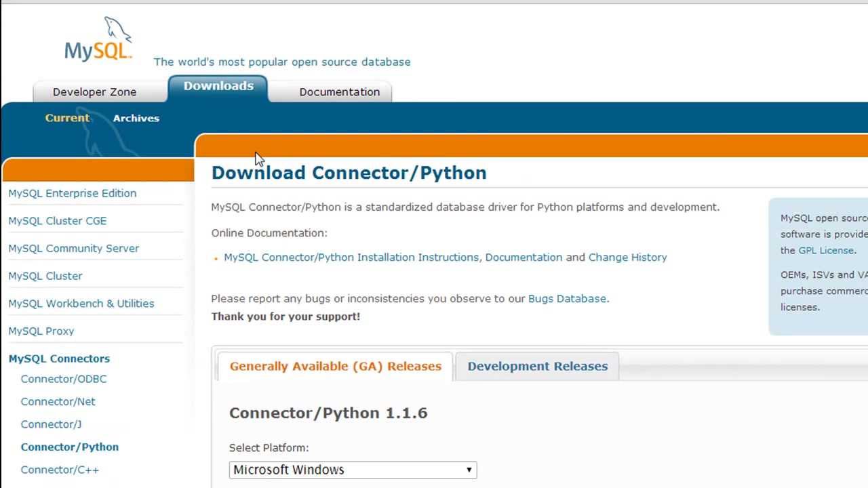Click the MySQL Proxy sidebar link
Viewport: 868px width, 488px height.
[41, 331]
